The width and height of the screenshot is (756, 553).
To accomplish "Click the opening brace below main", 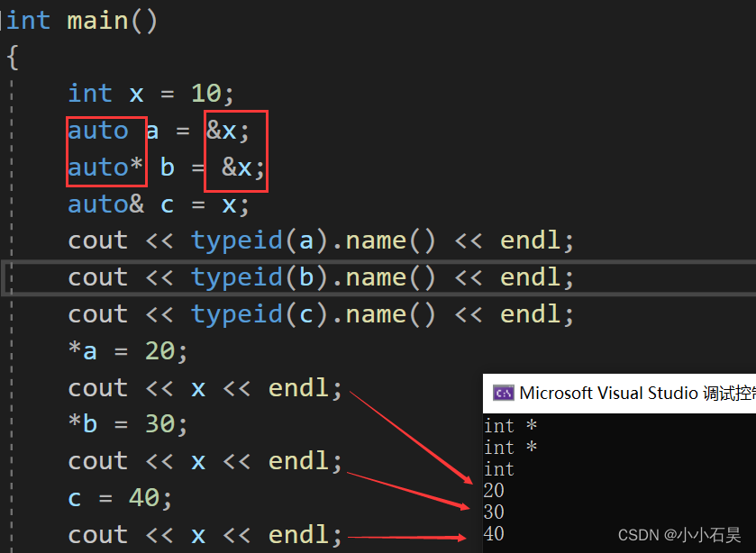I will click(13, 58).
